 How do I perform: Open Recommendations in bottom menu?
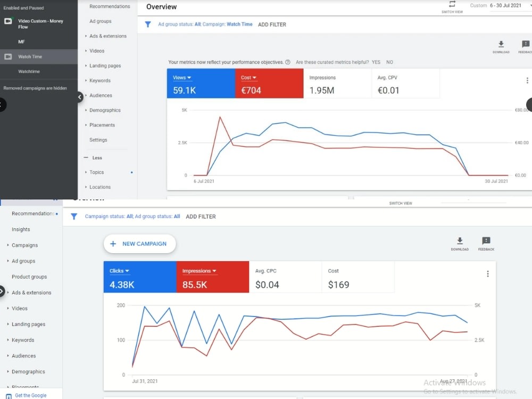(32, 213)
